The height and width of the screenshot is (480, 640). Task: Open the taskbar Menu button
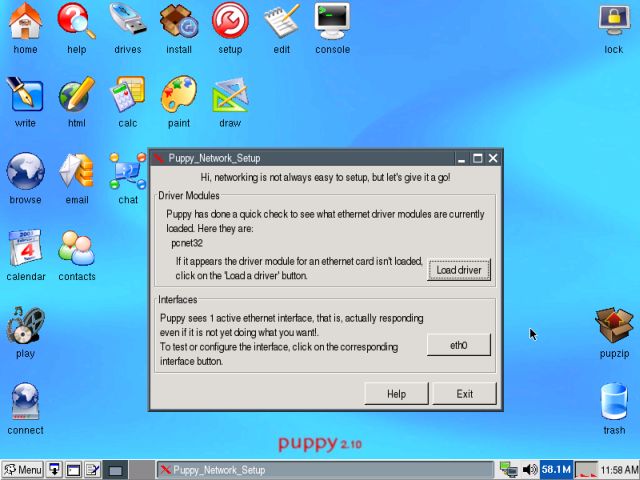click(22, 470)
